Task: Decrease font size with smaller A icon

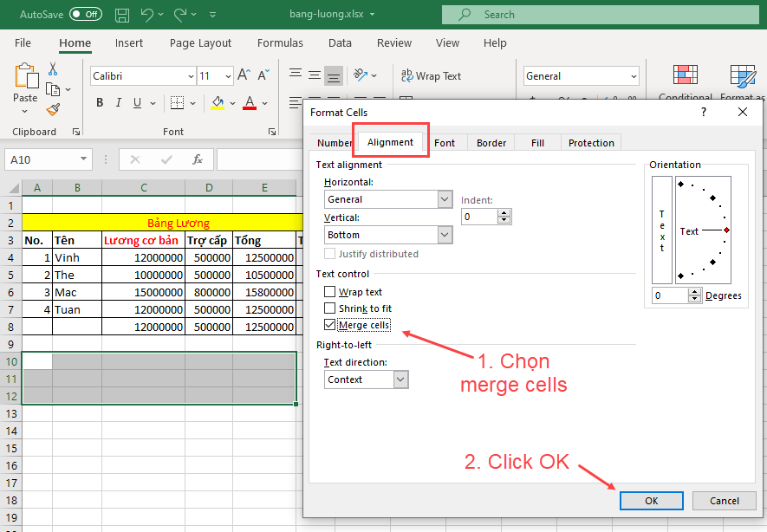Action: pyautogui.click(x=263, y=75)
